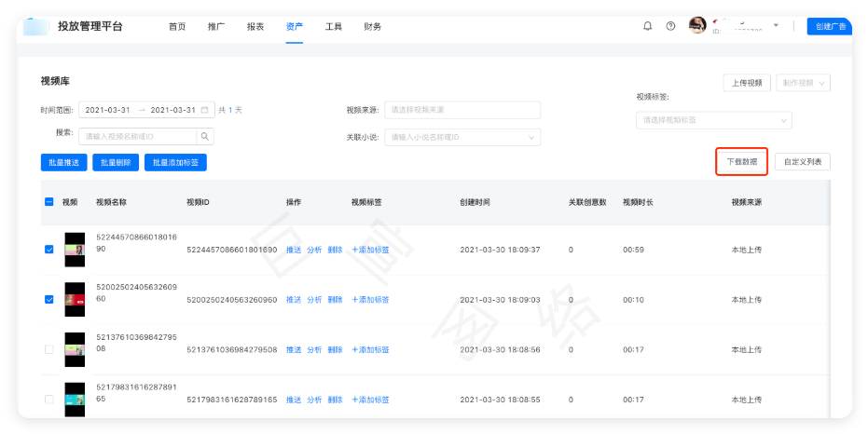The height and width of the screenshot is (434, 868).
Task: Click +添加标签 for video 5217983161628789165
Action: point(370,400)
